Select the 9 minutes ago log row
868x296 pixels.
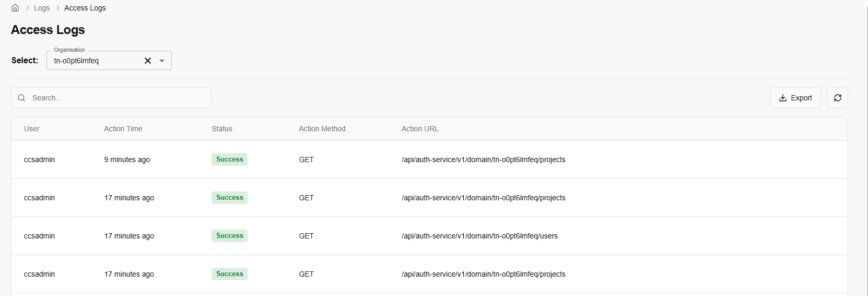127,160
